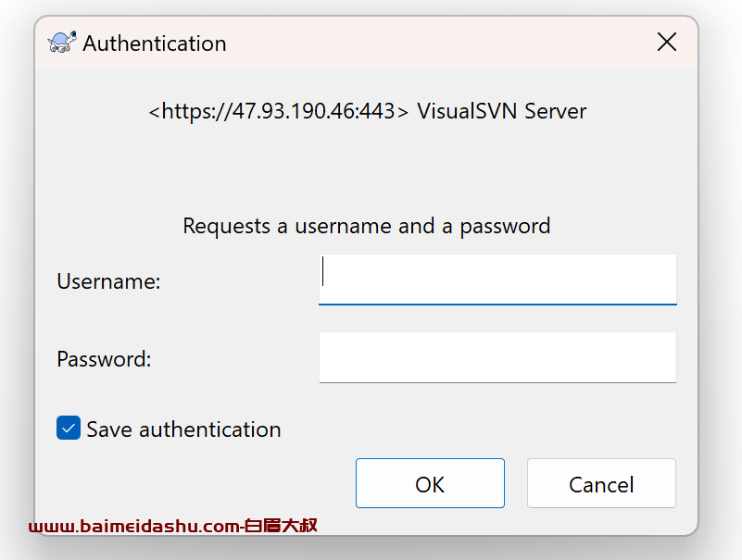Viewport: 742px width, 560px height.
Task: Click into the Password input box
Action: [497, 357]
